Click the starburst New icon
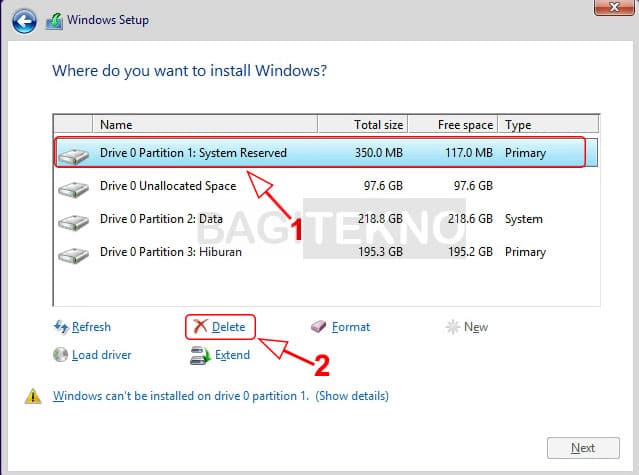This screenshot has height=475, width=639. tap(453, 327)
